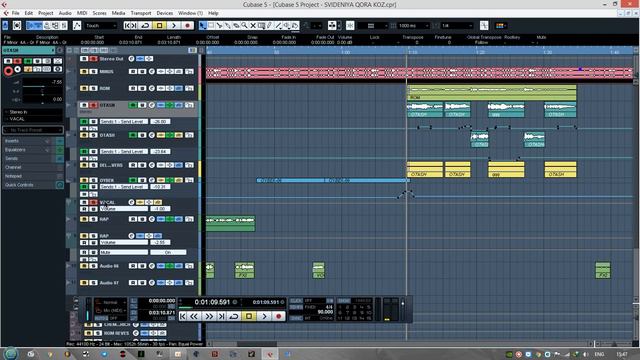Select the Erase tool
Screen dimensions: 640x360
(236, 25)
